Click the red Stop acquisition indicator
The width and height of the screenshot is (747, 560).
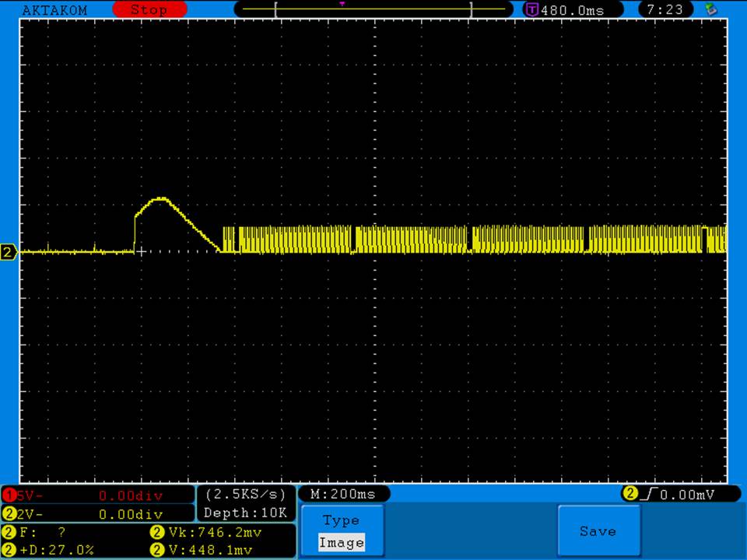click(x=149, y=10)
